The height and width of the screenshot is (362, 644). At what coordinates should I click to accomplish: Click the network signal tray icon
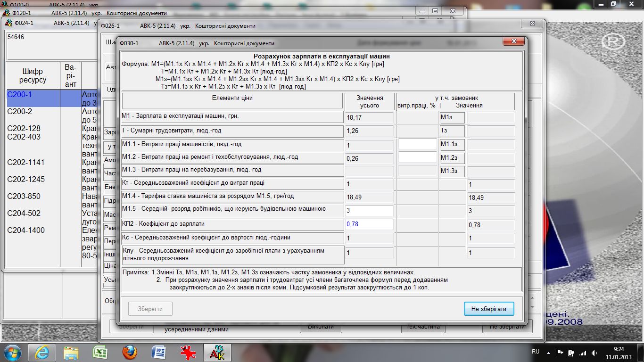tap(583, 353)
